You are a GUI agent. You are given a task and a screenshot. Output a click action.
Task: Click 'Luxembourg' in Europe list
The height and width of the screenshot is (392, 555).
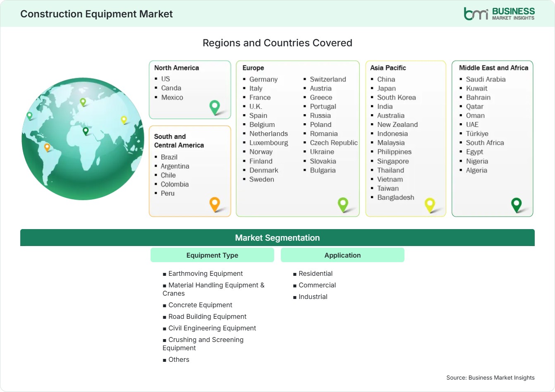(x=269, y=143)
